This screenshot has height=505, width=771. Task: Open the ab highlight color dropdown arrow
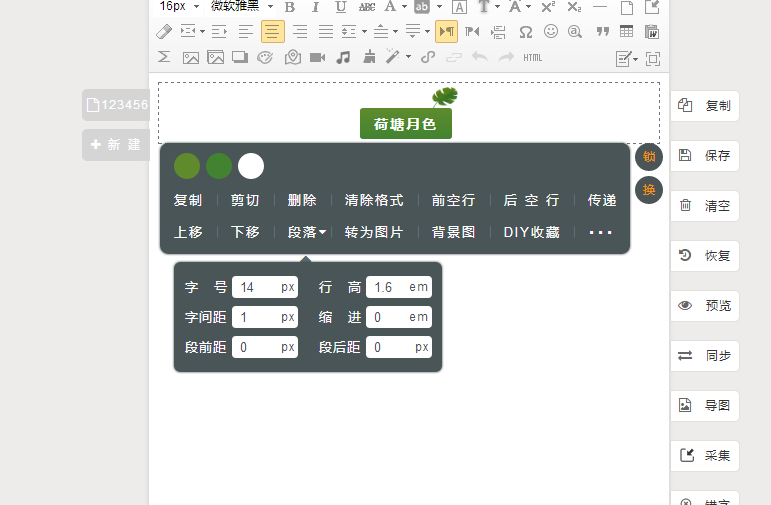pyautogui.click(x=440, y=7)
